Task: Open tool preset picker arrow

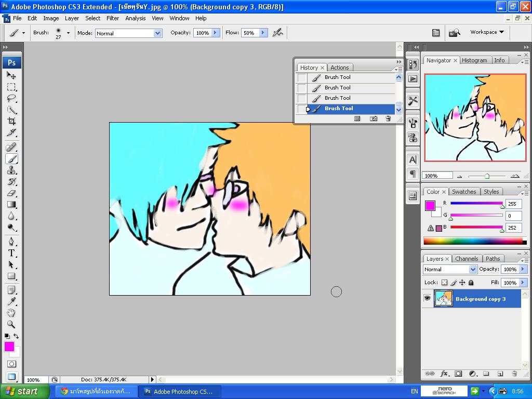Action: click(23, 33)
